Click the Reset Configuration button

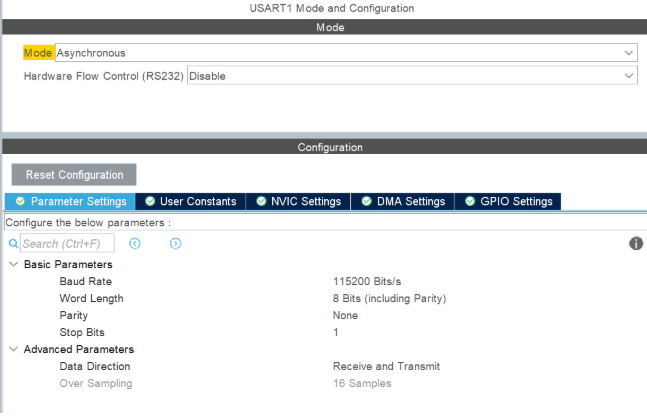[x=74, y=175]
